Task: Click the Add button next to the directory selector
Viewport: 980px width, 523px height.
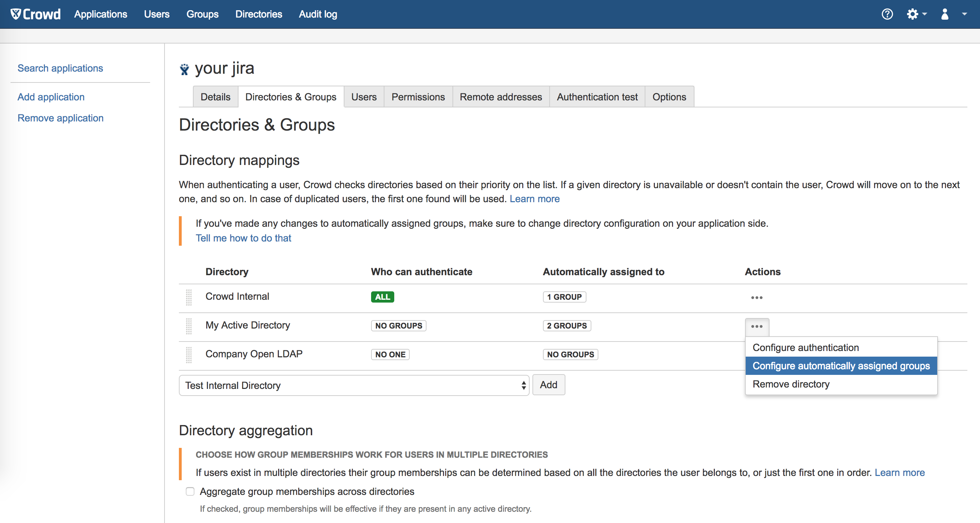Action: pos(548,385)
